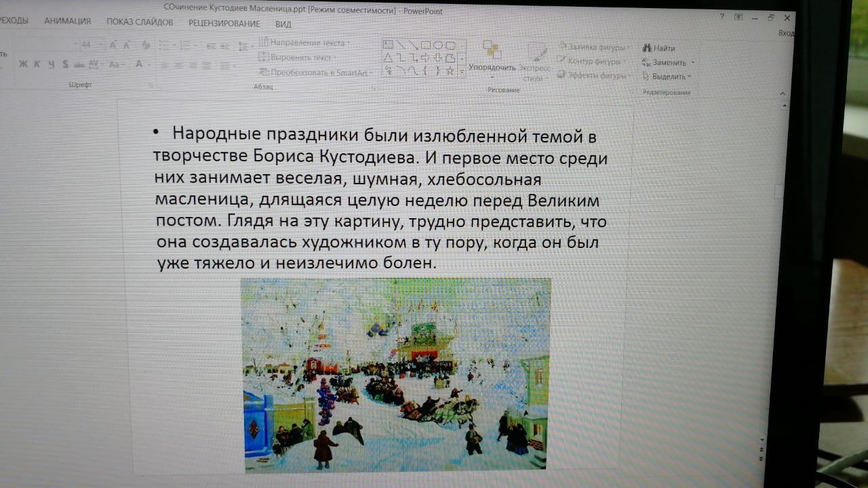Select the left brace shape

425,70
